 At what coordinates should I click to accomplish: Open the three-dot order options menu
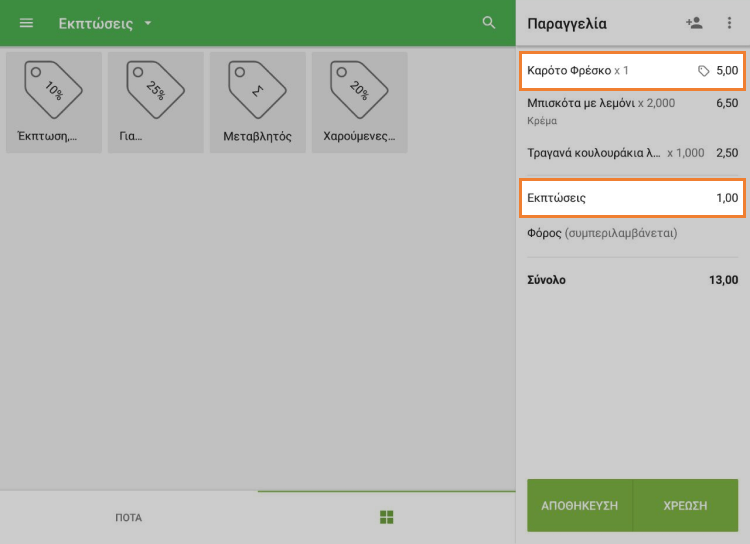(x=729, y=23)
